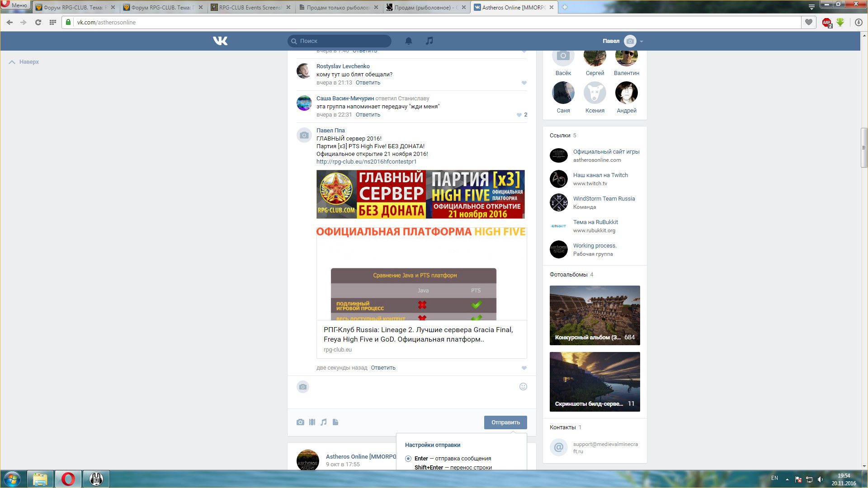Open the browser tabs list dropdown
868x488 pixels.
point(811,7)
